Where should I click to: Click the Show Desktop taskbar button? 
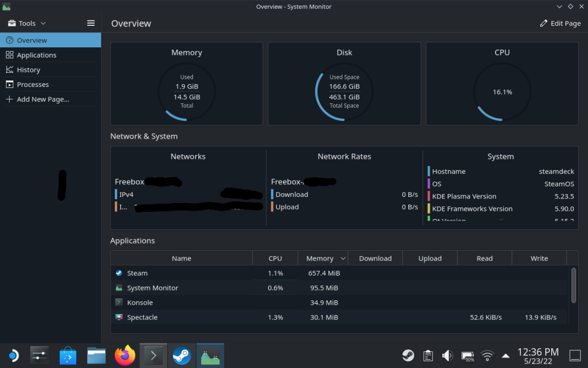(x=575, y=355)
